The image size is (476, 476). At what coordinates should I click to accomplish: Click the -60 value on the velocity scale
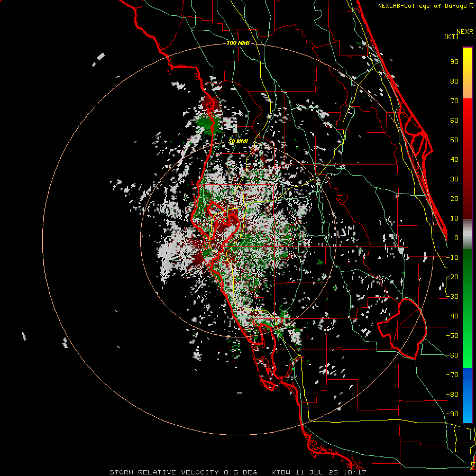pos(452,355)
